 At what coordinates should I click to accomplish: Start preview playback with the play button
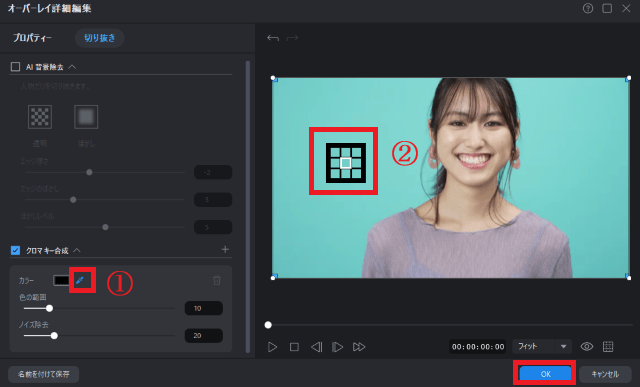[272, 347]
